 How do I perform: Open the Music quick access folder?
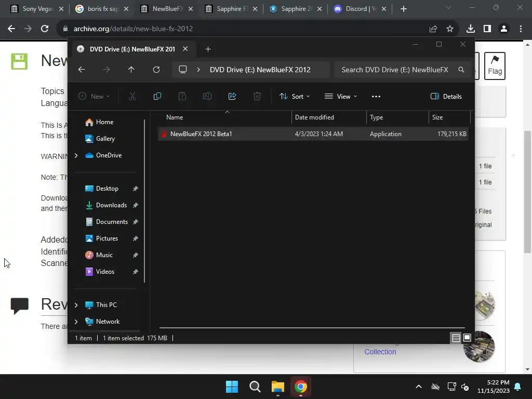(x=104, y=255)
